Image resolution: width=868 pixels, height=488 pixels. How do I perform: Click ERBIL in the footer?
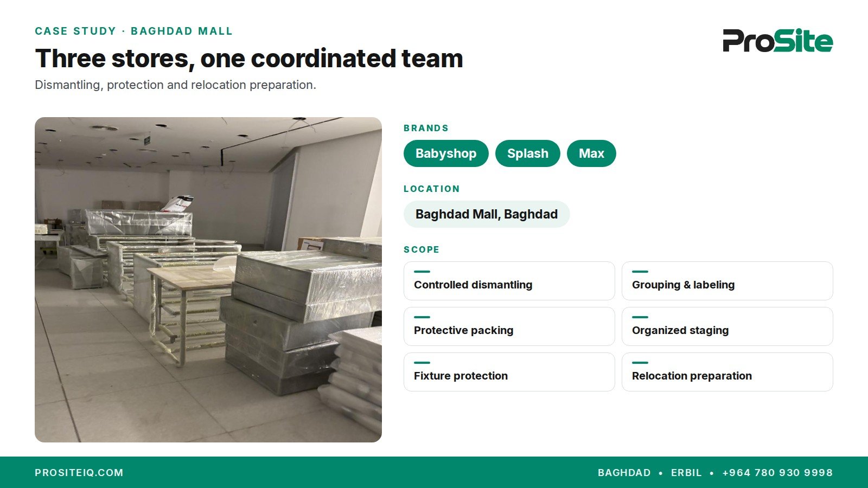click(686, 473)
